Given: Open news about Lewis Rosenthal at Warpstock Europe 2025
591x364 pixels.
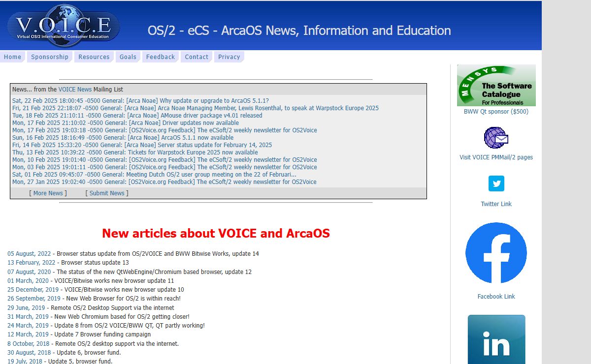Looking at the screenshot, I should point(196,108).
